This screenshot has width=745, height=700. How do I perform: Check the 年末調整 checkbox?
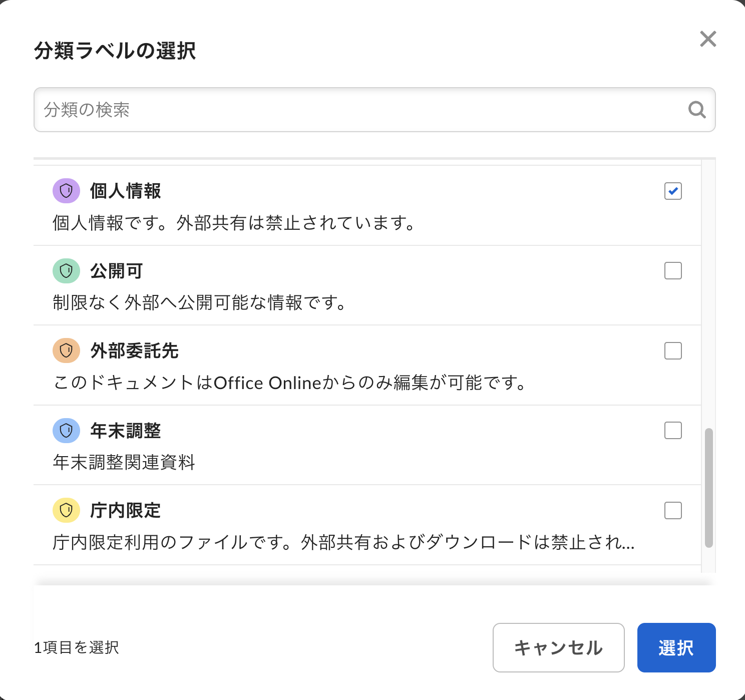pyautogui.click(x=673, y=431)
